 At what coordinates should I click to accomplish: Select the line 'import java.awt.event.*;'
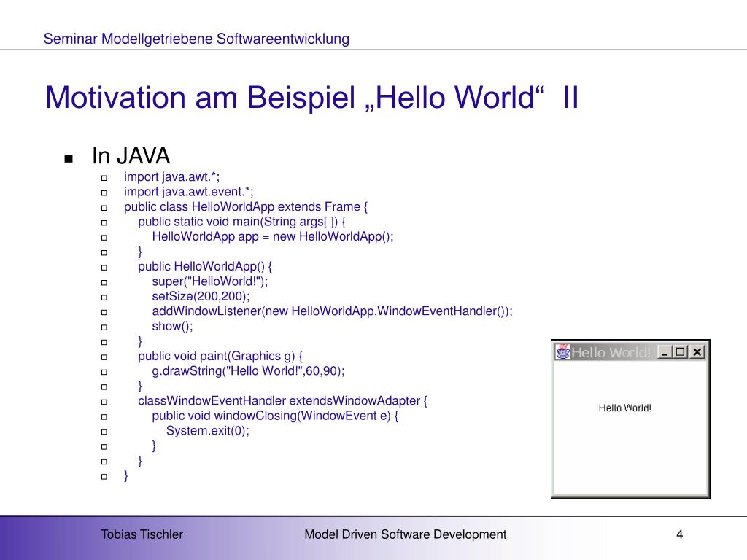click(189, 192)
